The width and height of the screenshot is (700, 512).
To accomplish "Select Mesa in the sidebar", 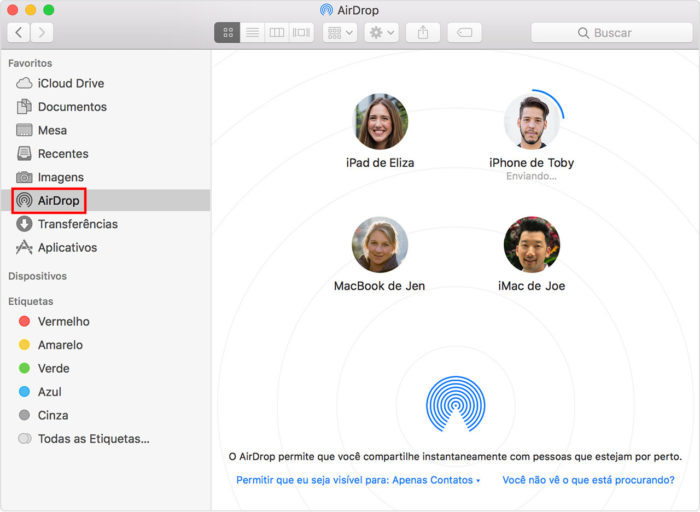I will pos(106,130).
